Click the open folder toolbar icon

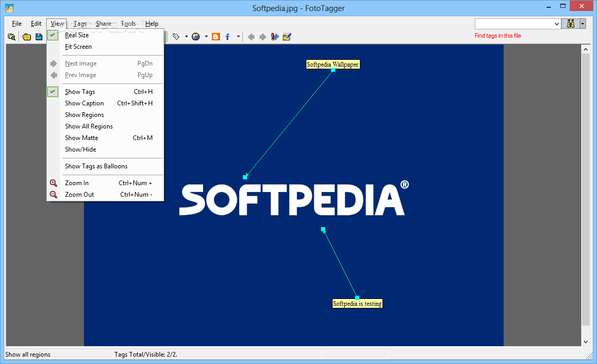(x=27, y=37)
